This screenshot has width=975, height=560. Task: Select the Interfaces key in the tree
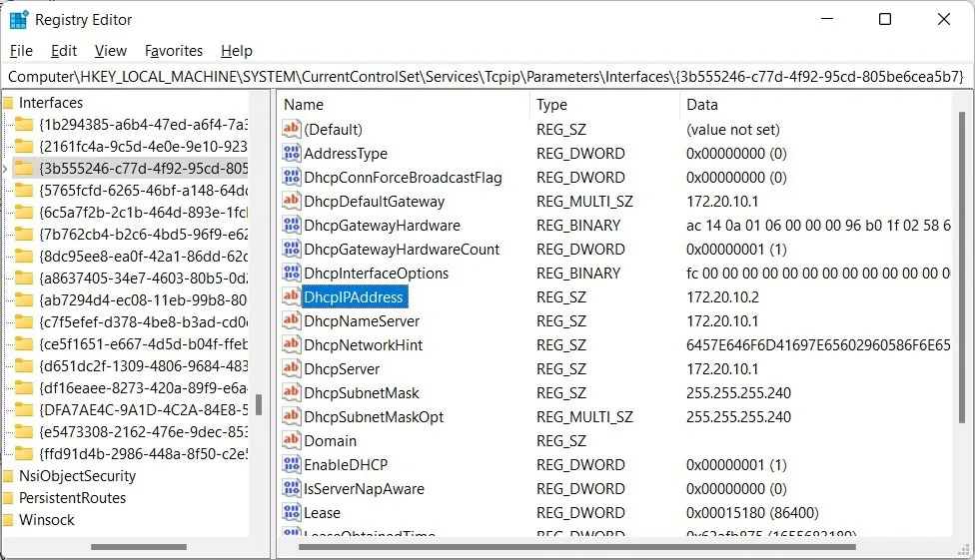pos(50,103)
